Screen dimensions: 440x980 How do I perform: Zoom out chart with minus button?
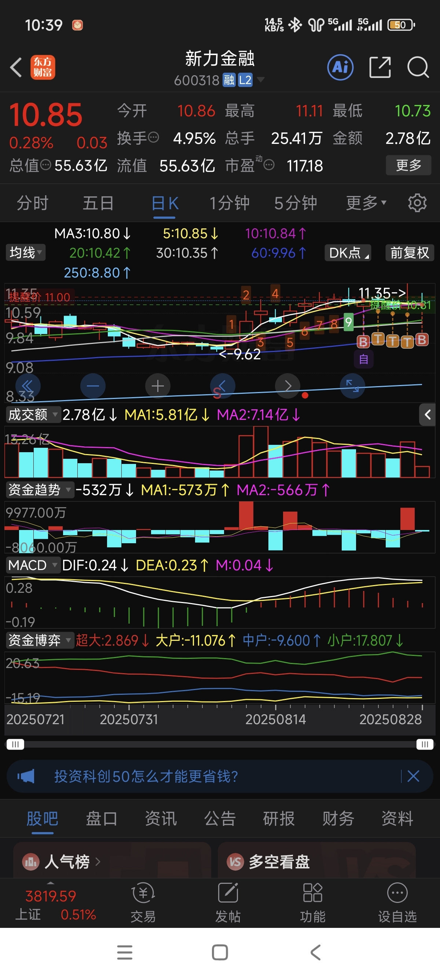[93, 386]
